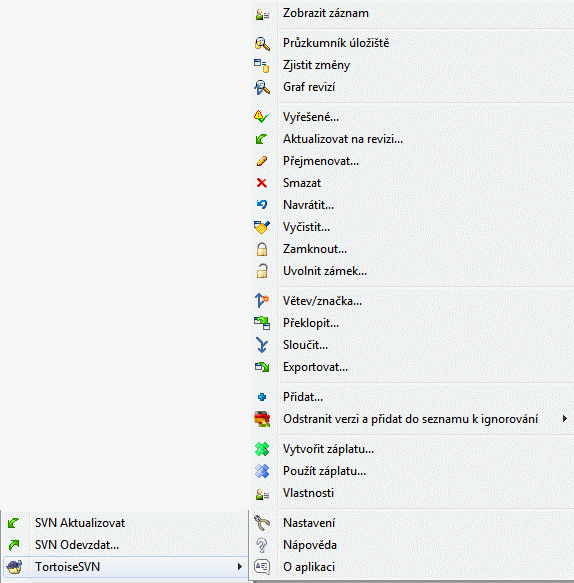Click the red X Smazat icon
574x583 pixels.
tap(262, 183)
